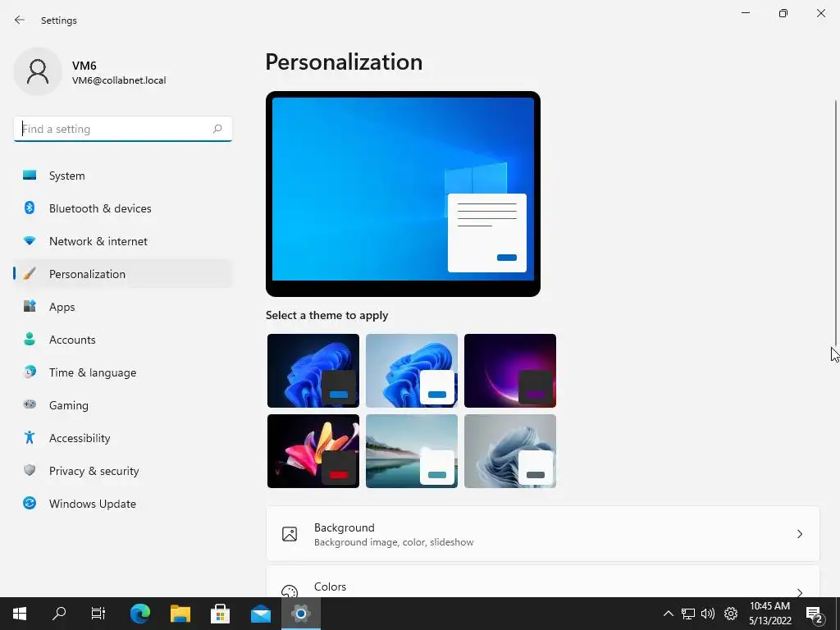Apply the light blue bloom theme
Viewport: 840px width, 630px height.
[412, 371]
